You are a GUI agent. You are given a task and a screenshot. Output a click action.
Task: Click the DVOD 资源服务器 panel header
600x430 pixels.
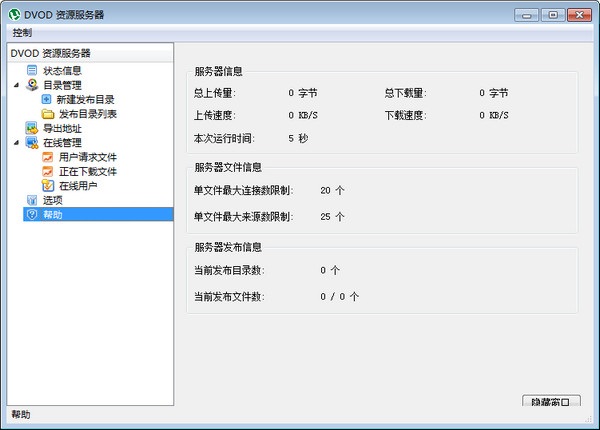click(90, 53)
